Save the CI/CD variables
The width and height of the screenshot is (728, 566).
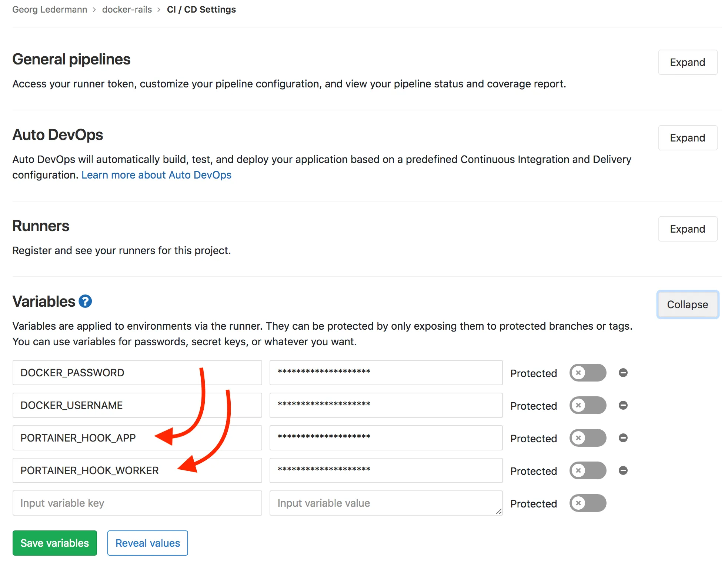pyautogui.click(x=54, y=543)
